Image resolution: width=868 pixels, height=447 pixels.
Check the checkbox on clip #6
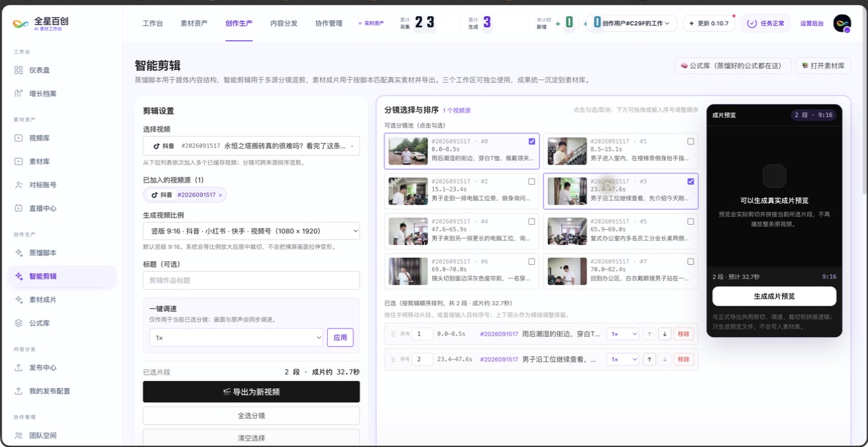(532, 262)
